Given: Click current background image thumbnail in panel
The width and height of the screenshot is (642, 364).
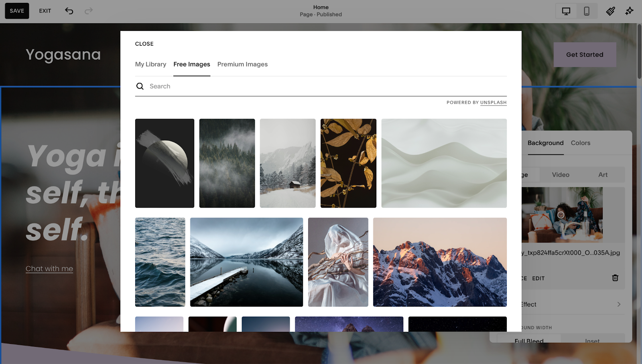Looking at the screenshot, I should point(562,214).
